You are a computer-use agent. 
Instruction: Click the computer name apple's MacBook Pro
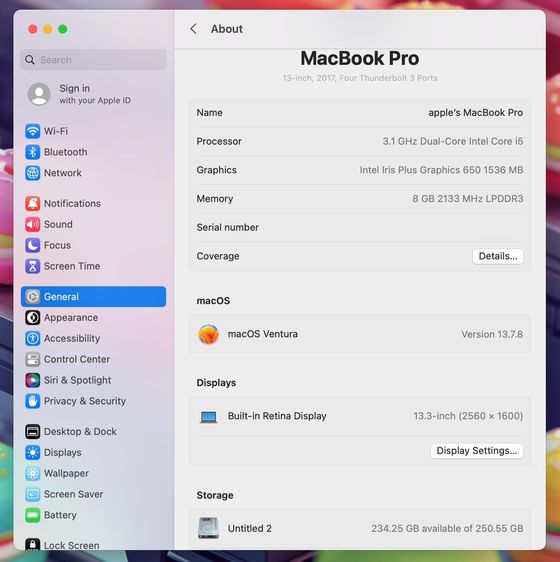475,113
